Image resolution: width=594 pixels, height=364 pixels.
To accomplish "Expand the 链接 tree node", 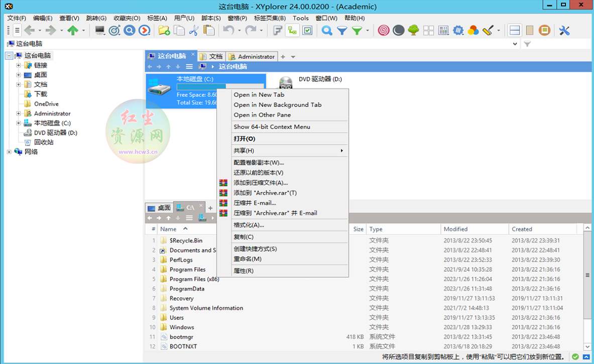I will point(18,65).
